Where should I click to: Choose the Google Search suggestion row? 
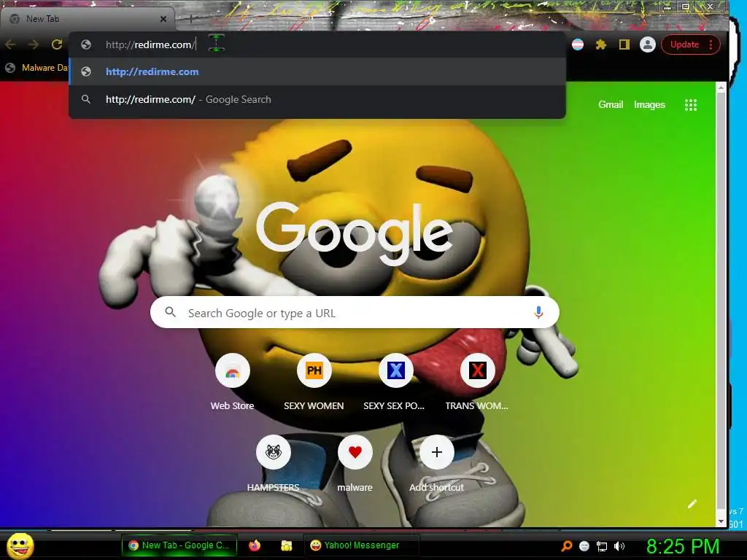pyautogui.click(x=317, y=99)
